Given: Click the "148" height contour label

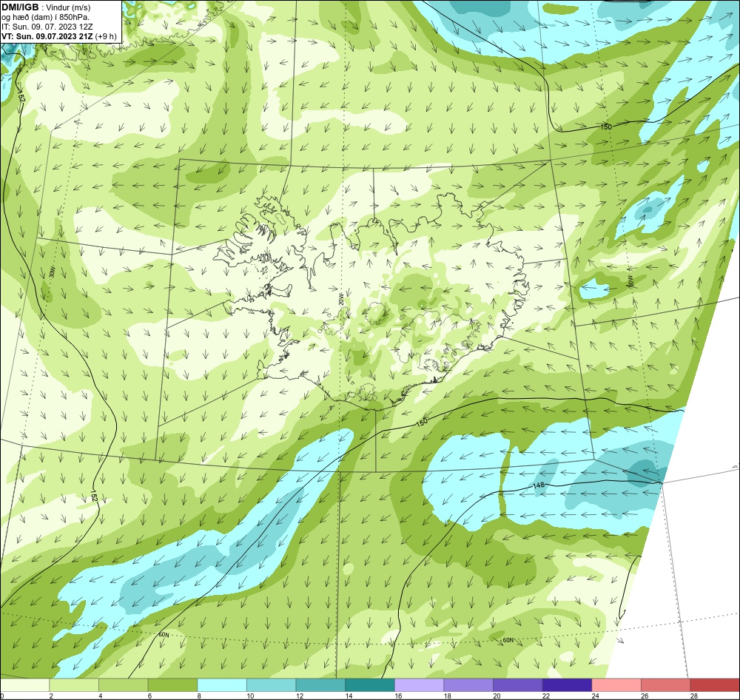Looking at the screenshot, I should click(x=539, y=485).
